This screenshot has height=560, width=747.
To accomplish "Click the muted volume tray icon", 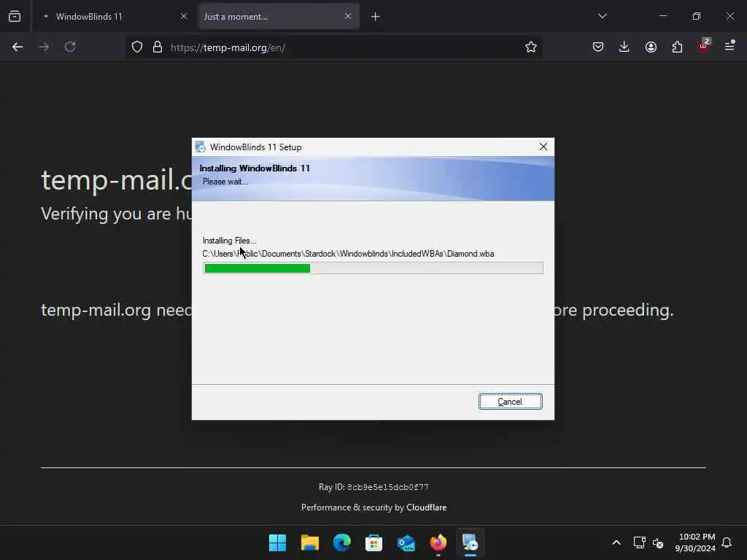I will click(x=658, y=542).
